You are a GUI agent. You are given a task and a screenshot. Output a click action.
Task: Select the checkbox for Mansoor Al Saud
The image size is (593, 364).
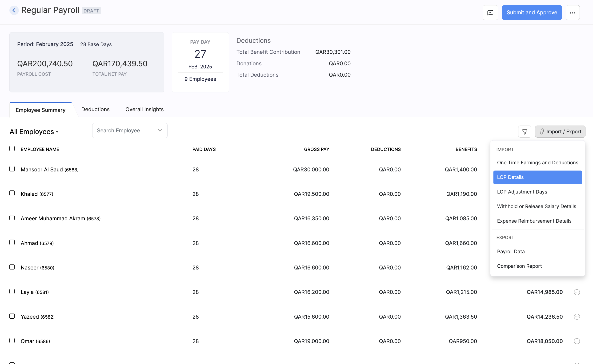(x=12, y=169)
